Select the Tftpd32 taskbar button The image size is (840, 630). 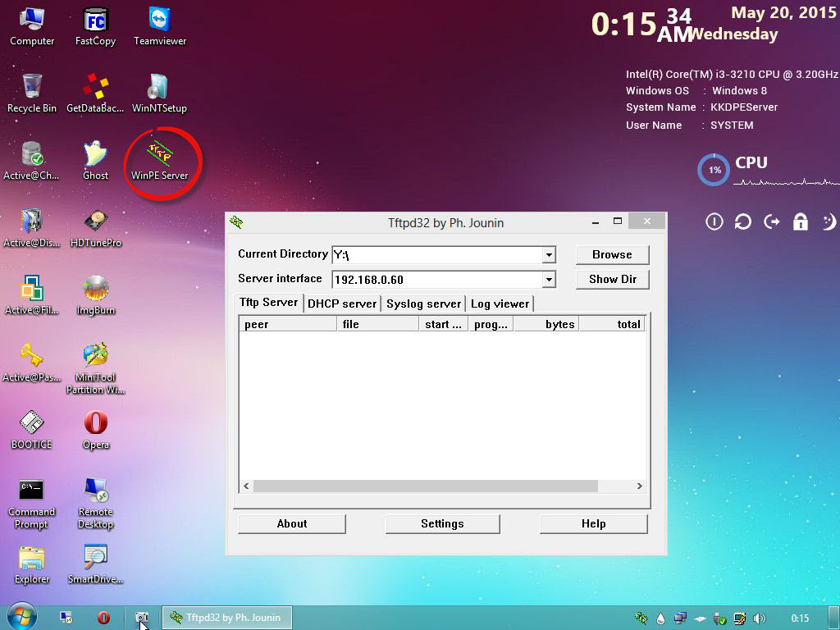pyautogui.click(x=227, y=618)
